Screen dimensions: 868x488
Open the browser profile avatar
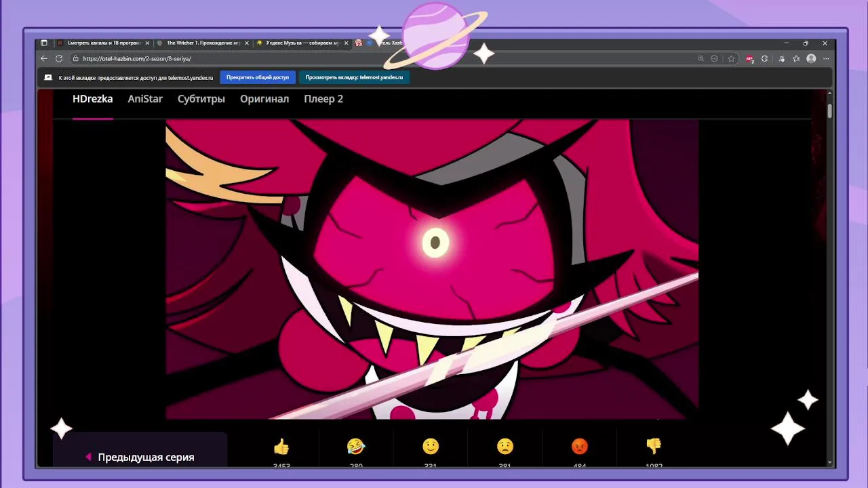click(x=811, y=59)
